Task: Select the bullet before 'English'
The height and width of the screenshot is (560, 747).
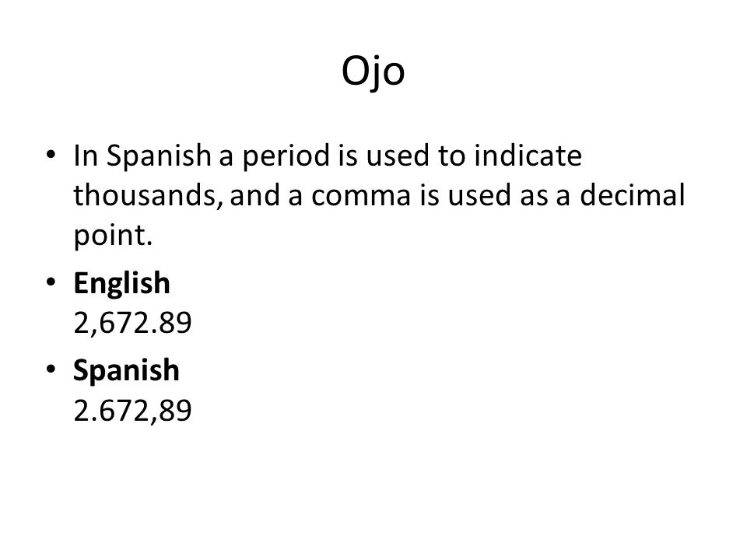Action: pos(51,282)
